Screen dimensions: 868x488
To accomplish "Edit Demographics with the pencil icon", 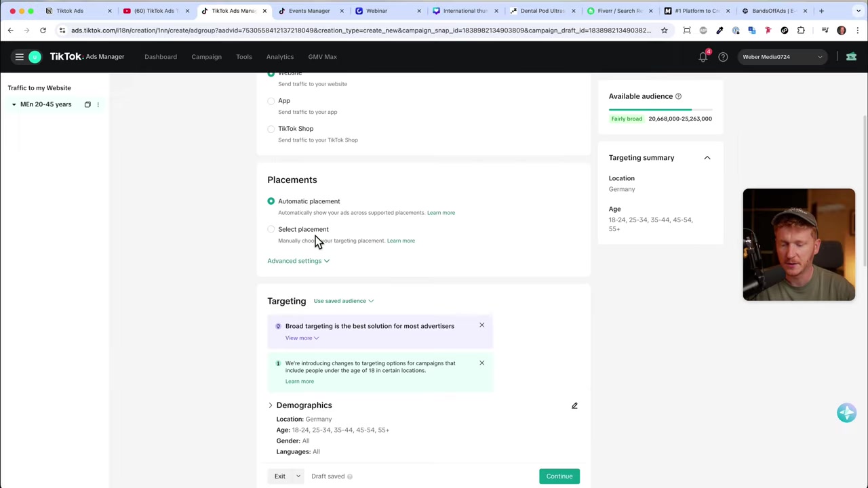I will pyautogui.click(x=574, y=405).
